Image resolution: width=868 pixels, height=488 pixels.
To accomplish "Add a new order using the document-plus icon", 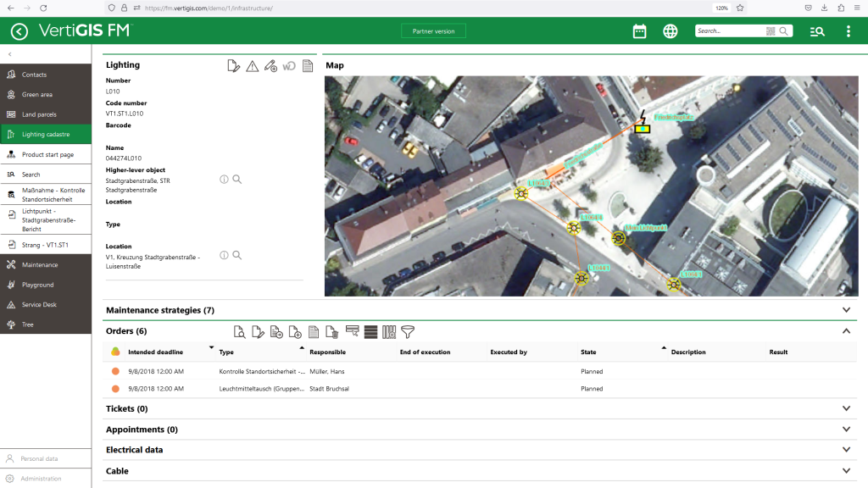I will click(295, 332).
